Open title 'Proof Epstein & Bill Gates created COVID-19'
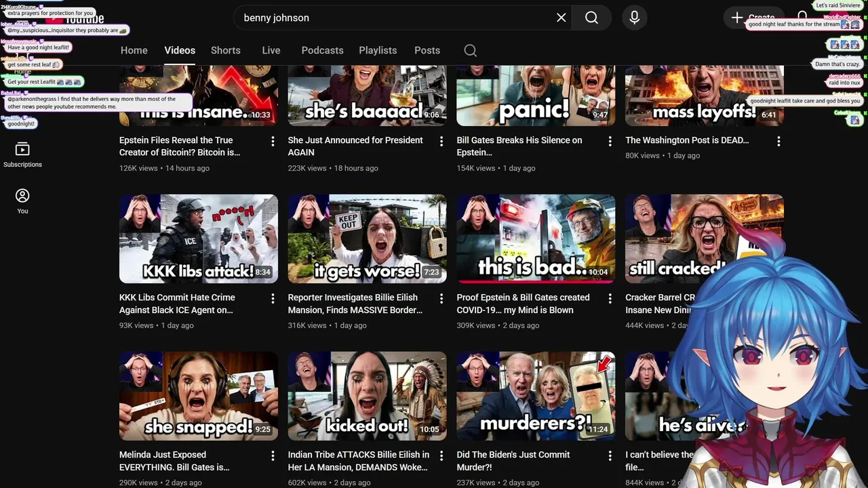This screenshot has height=488, width=868. tap(523, 304)
